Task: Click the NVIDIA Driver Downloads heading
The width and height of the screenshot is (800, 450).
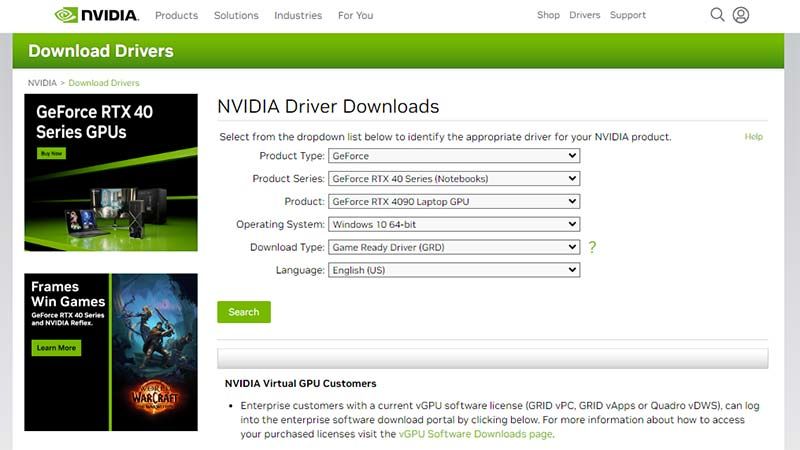Action: (328, 106)
